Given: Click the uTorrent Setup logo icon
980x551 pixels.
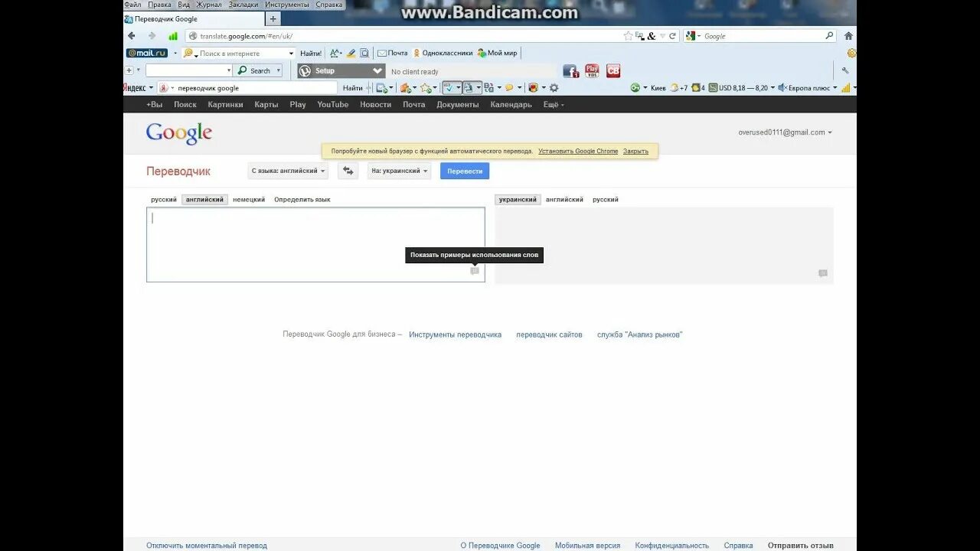Looking at the screenshot, I should [x=305, y=70].
